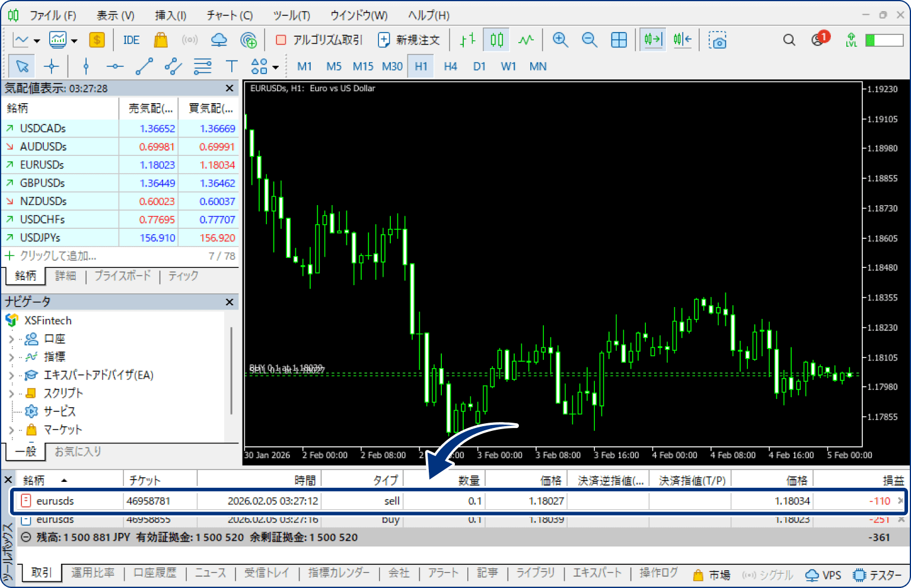Viewport: 911px width, 588px height.
Task: Select the crosshair cursor tool
Action: 52,66
